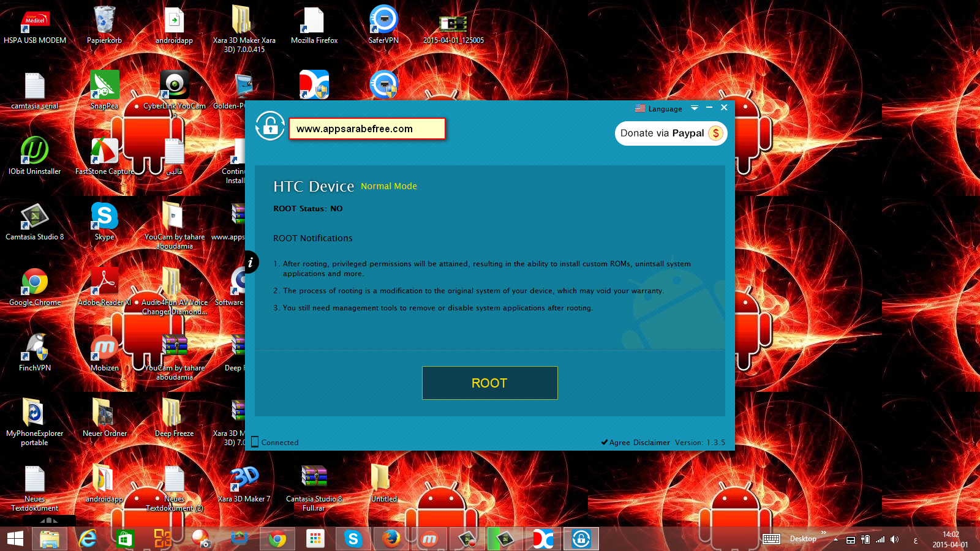Open the Papierkorb recycle bin

pos(104,26)
